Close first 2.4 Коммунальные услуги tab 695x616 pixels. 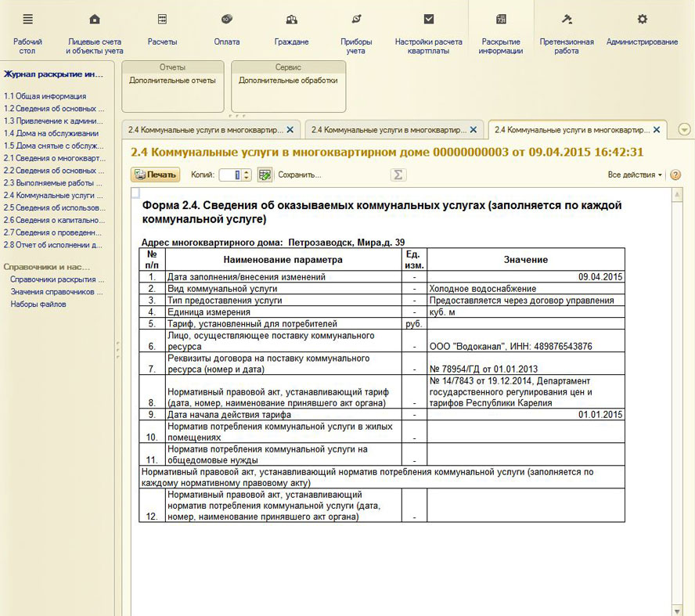(290, 130)
